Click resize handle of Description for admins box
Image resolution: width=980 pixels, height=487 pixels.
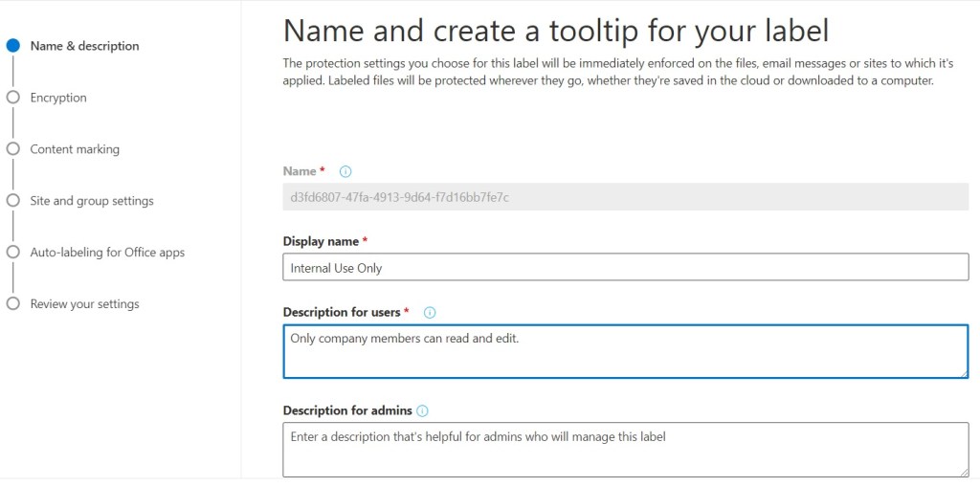click(x=963, y=471)
